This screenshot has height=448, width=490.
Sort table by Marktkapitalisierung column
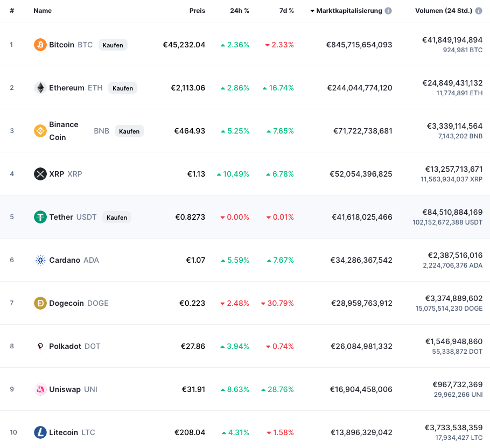click(349, 11)
